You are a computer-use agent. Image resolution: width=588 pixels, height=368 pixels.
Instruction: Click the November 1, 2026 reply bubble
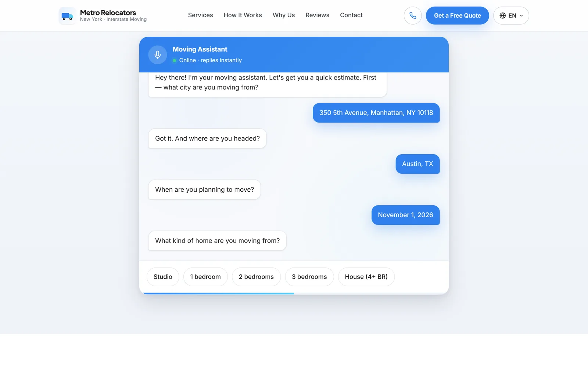coord(406,215)
